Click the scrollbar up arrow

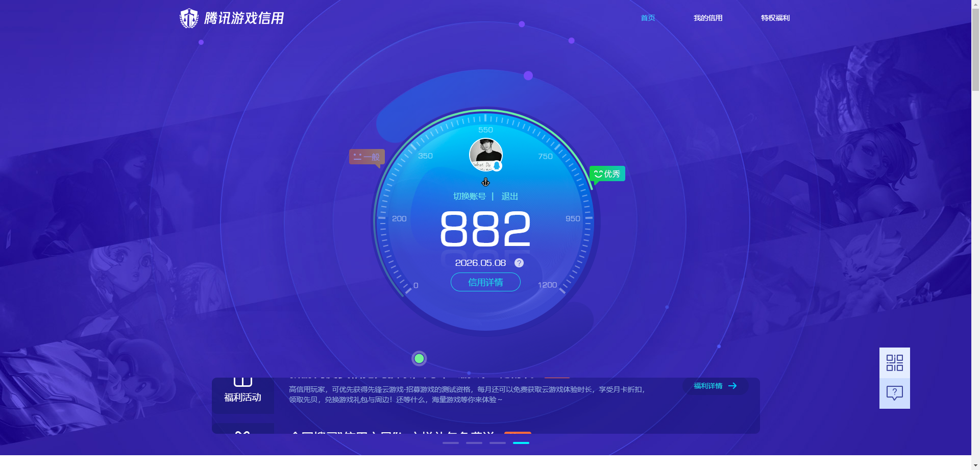975,4
